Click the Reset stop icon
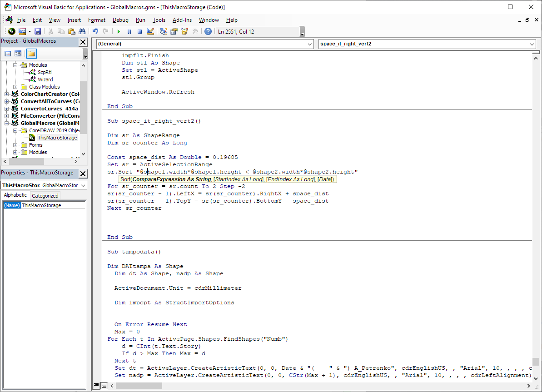542x392 pixels. point(139,31)
